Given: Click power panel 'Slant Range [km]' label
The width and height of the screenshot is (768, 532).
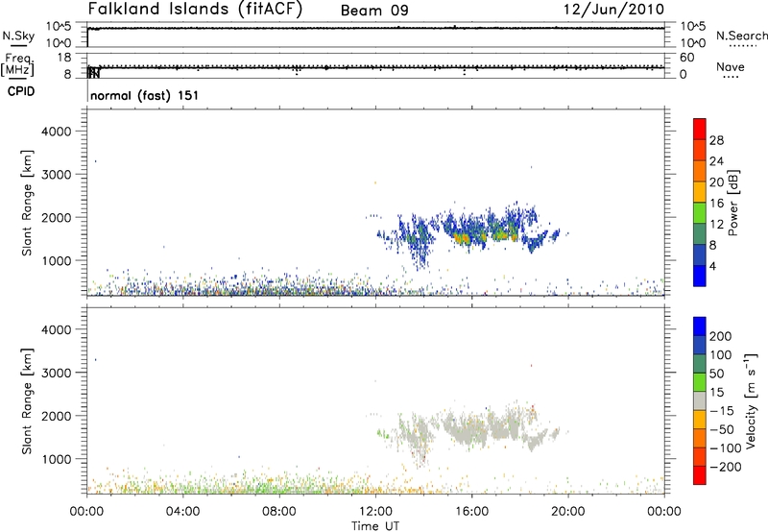Looking at the screenshot, I should [x=27, y=204].
